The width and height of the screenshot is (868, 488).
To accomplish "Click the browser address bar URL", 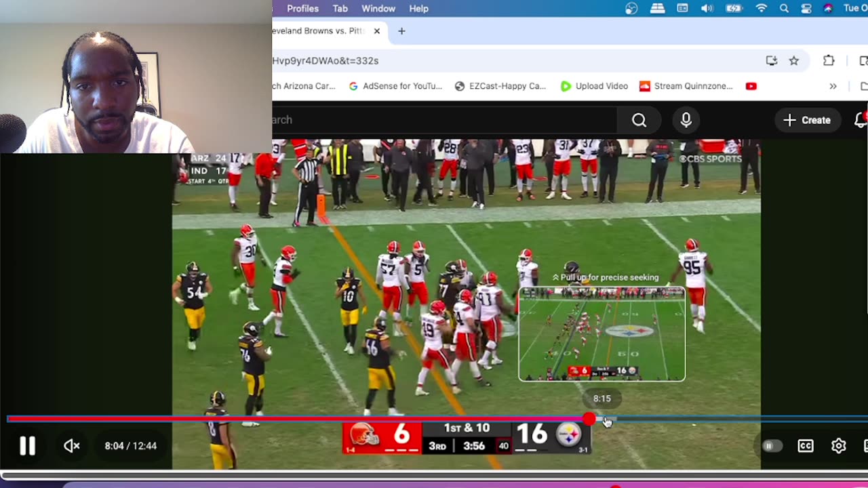I will pos(325,61).
